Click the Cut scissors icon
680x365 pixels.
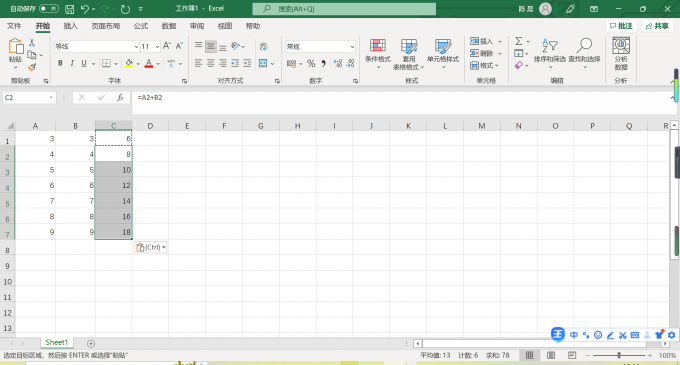tap(32, 42)
